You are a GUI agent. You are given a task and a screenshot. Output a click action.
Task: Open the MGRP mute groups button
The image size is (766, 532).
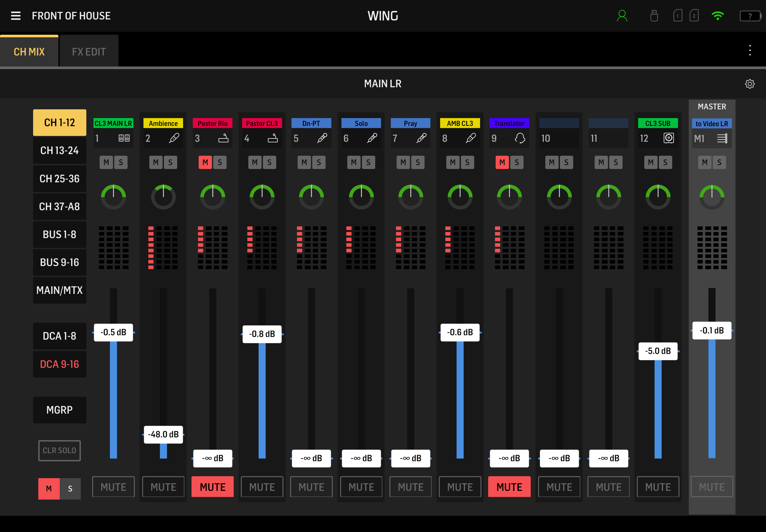point(59,410)
